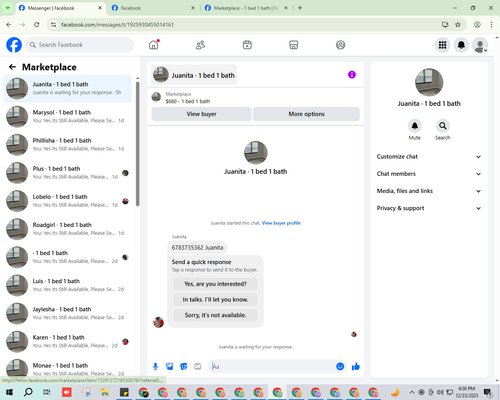Expand Chat members section
Viewport: 500px width, 400px height.
tap(429, 174)
